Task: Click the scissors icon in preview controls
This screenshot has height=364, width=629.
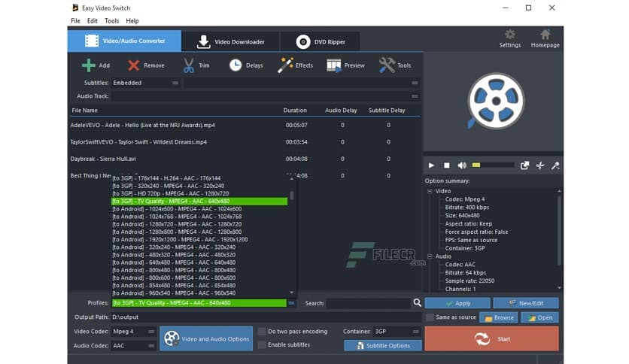Action: [x=540, y=165]
